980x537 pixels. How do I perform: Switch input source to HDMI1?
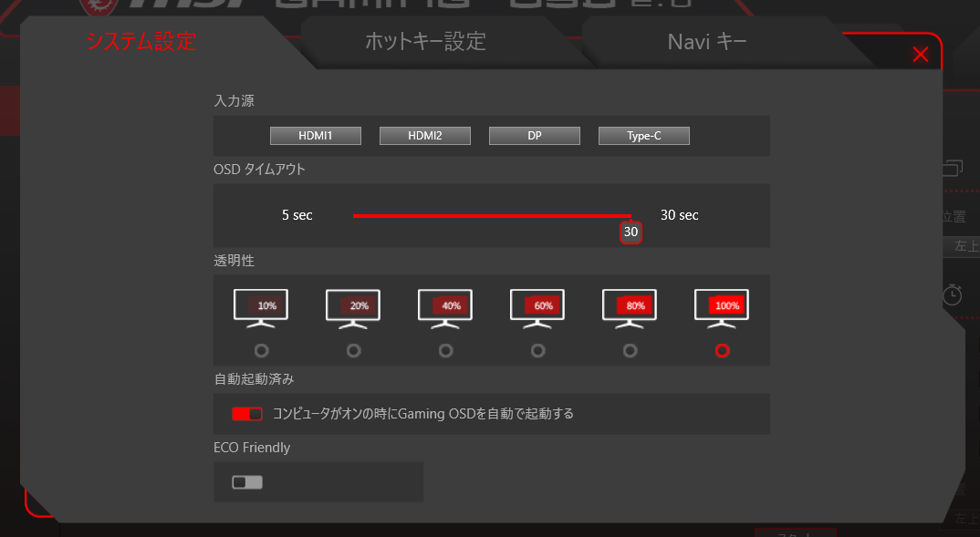click(x=316, y=136)
